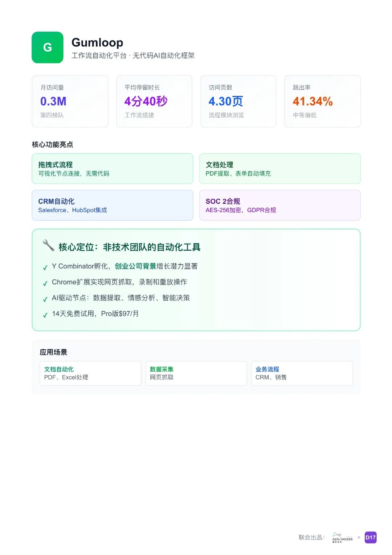Screen dimensions: 392x555
Task: Click the text CRM、销售
Action: click(271, 377)
